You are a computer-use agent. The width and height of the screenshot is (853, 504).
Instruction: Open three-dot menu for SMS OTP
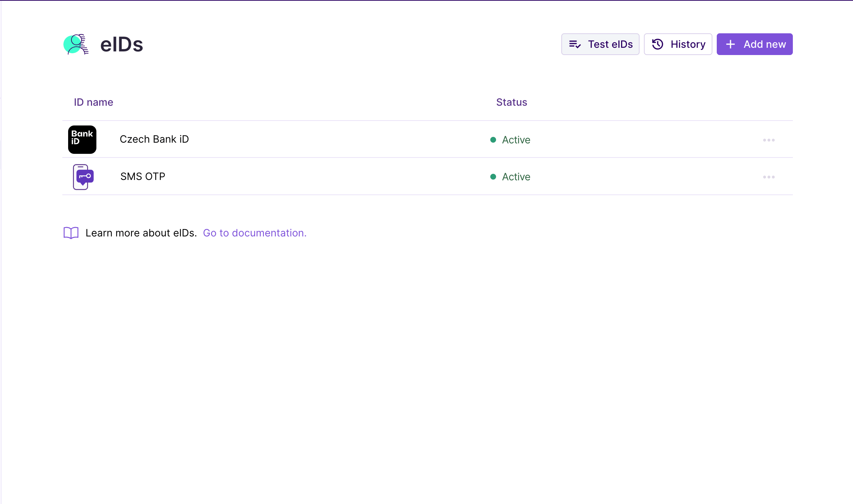click(x=769, y=177)
